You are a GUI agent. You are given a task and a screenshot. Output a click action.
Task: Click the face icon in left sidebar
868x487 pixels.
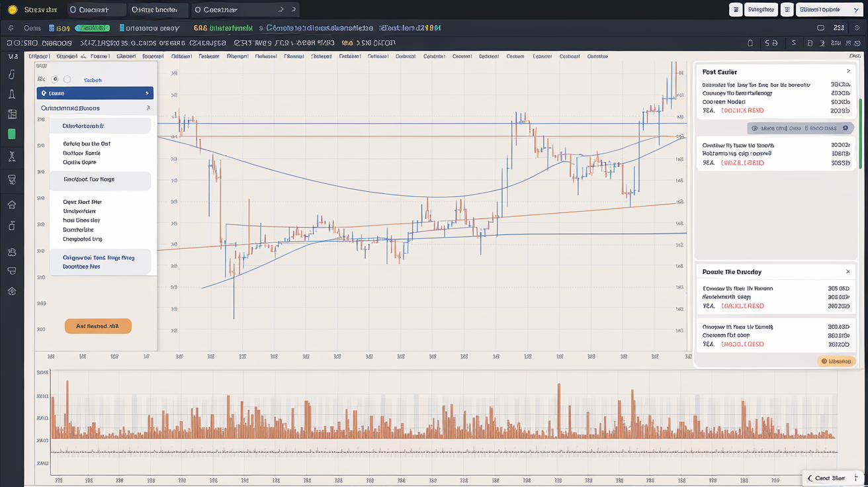pyautogui.click(x=12, y=252)
